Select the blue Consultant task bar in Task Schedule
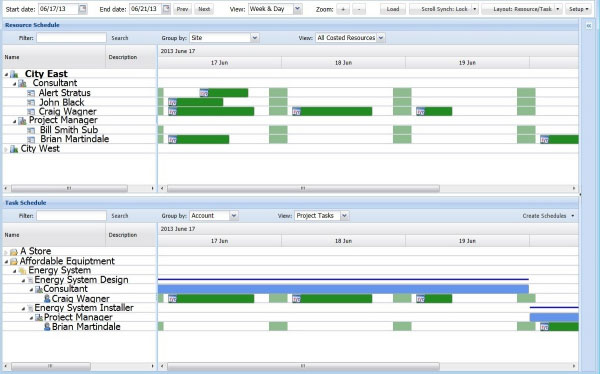 [343, 289]
